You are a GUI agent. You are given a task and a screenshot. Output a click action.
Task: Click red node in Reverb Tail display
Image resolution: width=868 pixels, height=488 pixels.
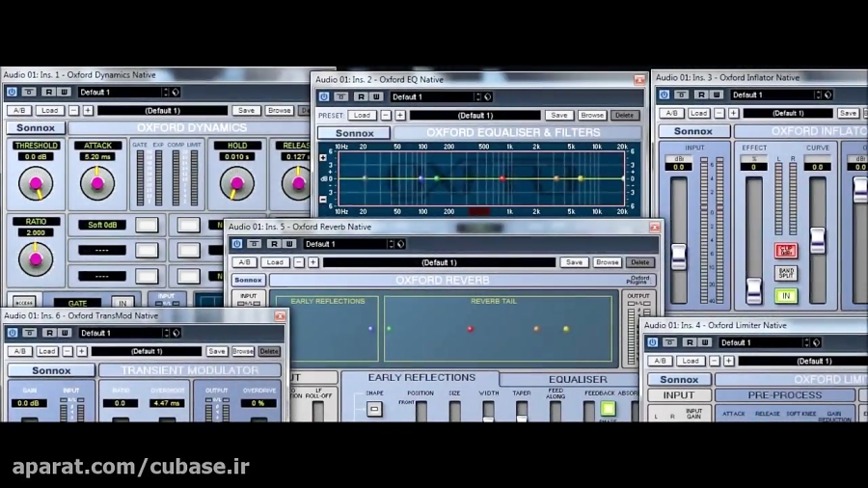tap(470, 329)
